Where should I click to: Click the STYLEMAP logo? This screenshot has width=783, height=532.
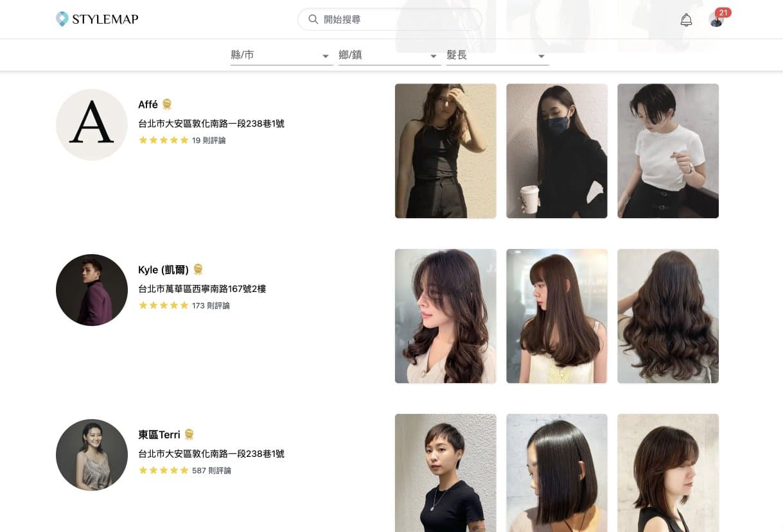click(97, 19)
